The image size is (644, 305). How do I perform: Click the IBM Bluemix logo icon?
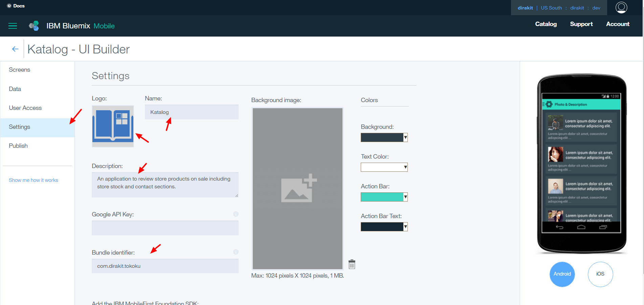(x=34, y=26)
